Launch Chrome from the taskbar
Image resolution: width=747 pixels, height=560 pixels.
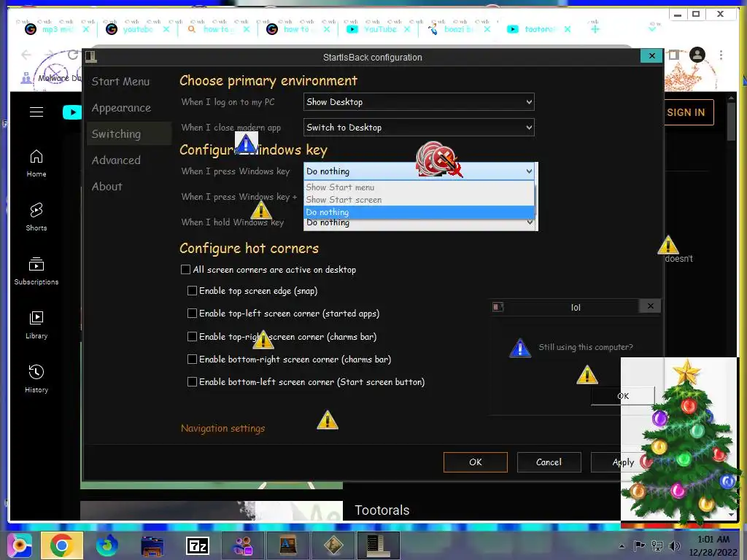61,545
